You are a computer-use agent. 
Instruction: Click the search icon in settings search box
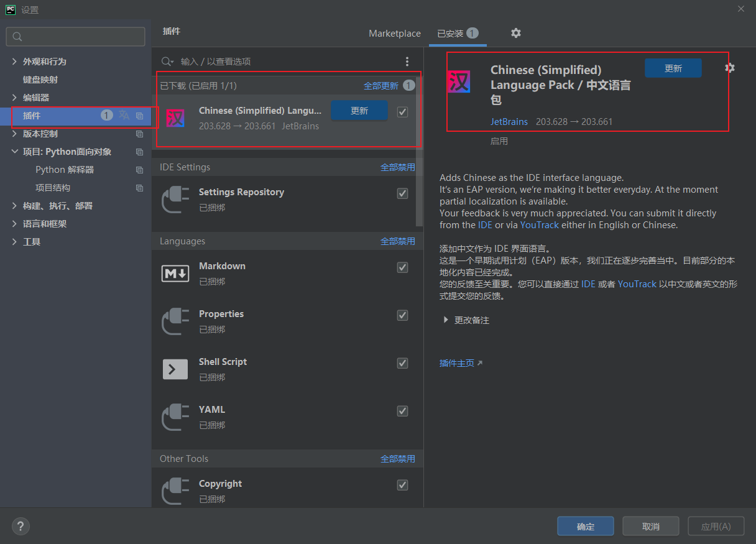[17, 37]
